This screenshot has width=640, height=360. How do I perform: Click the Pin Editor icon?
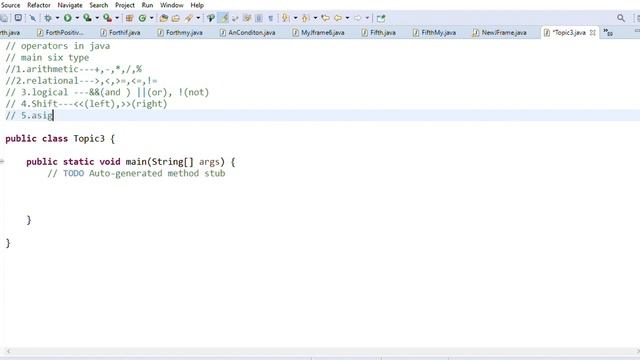(x=381, y=18)
